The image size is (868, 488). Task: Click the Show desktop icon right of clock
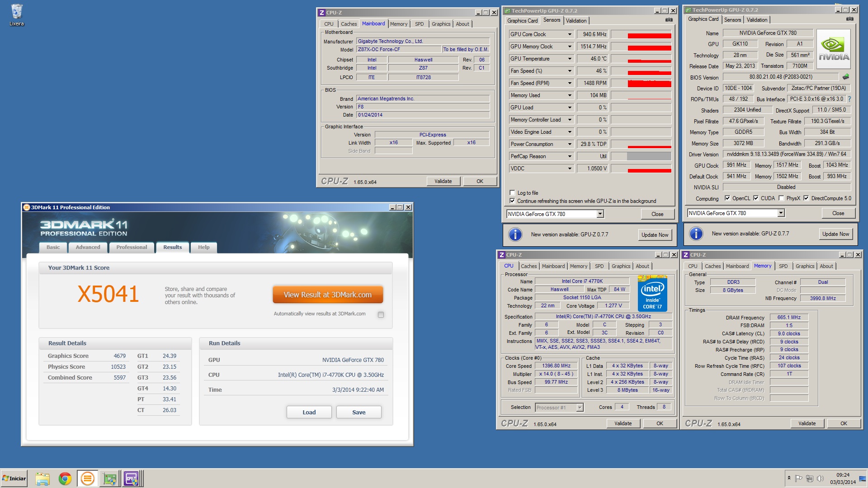(x=863, y=479)
